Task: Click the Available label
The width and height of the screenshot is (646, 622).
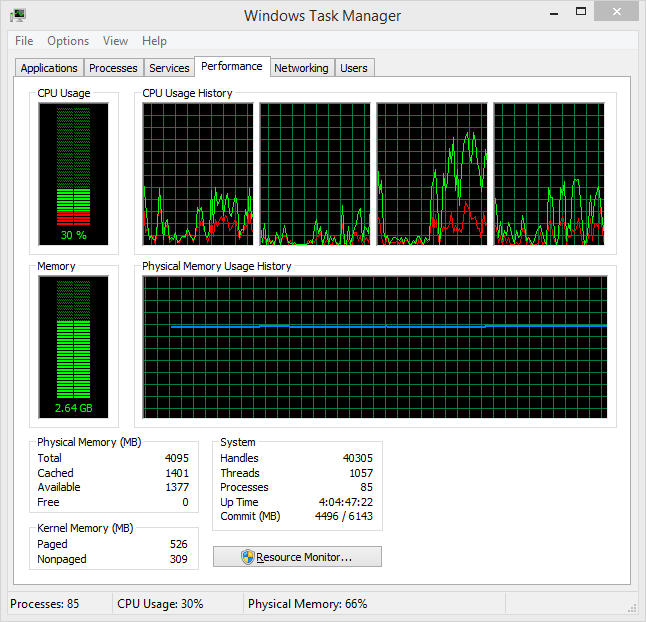Action: click(x=59, y=487)
